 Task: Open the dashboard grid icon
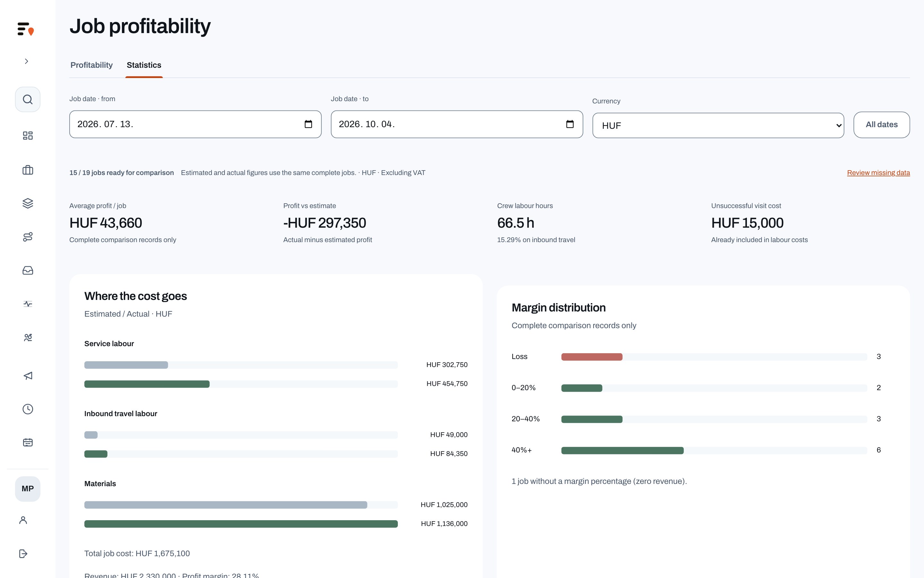pyautogui.click(x=28, y=135)
